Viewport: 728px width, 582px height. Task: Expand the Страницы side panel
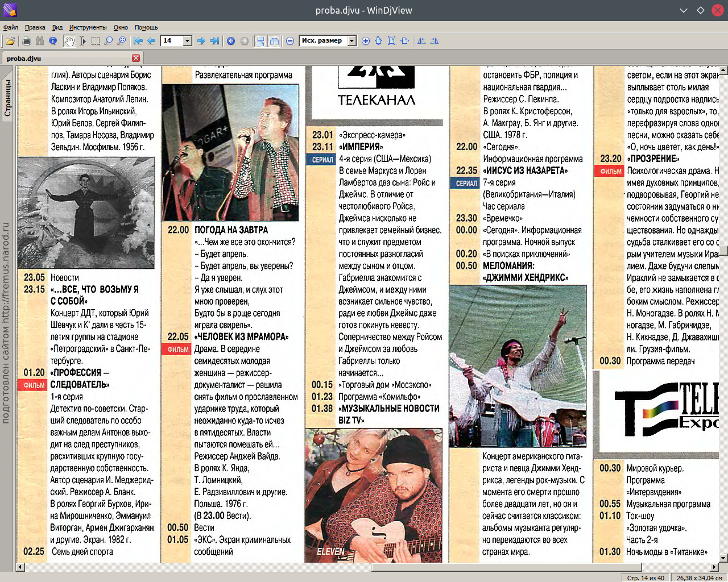click(7, 98)
